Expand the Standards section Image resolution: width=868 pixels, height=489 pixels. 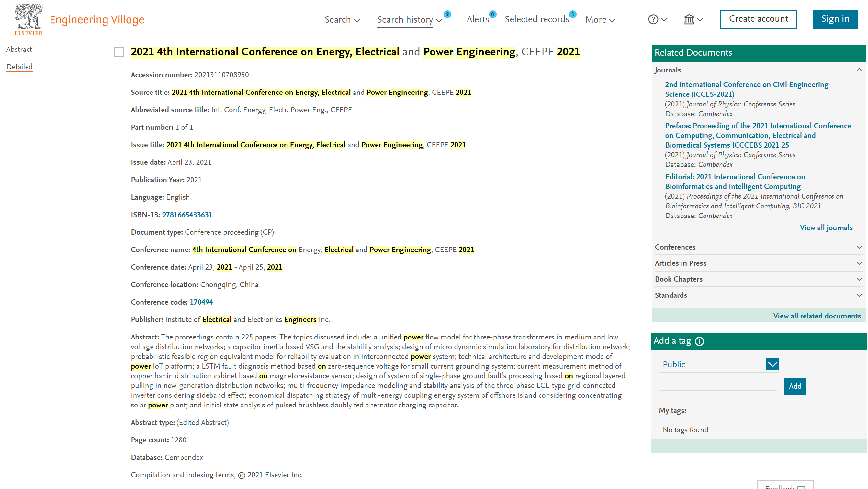(859, 295)
